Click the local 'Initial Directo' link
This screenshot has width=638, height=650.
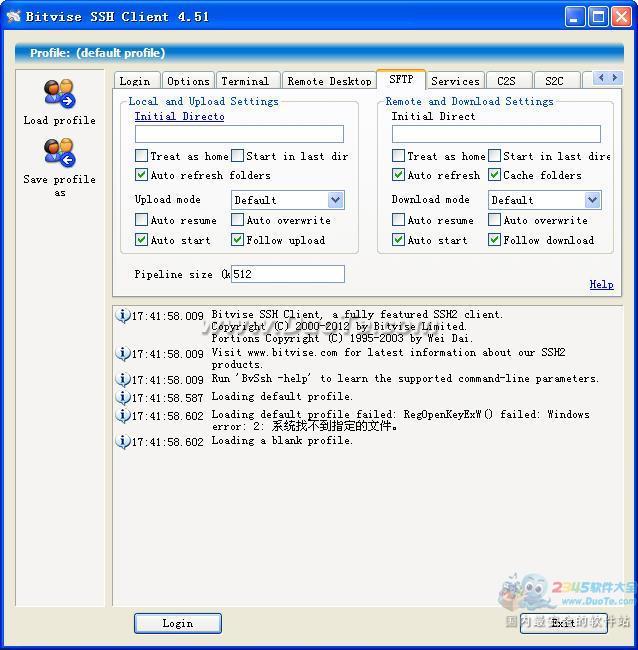[x=180, y=116]
